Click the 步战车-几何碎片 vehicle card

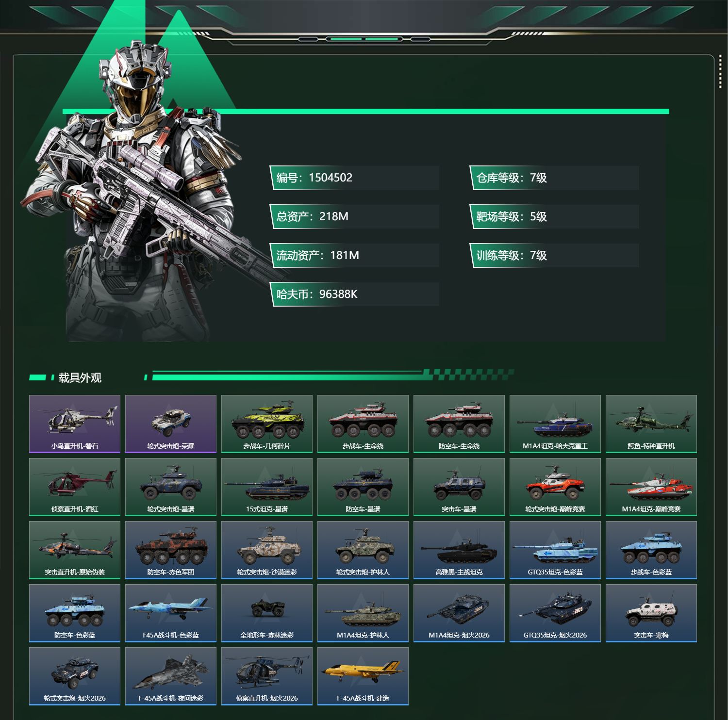(x=267, y=424)
